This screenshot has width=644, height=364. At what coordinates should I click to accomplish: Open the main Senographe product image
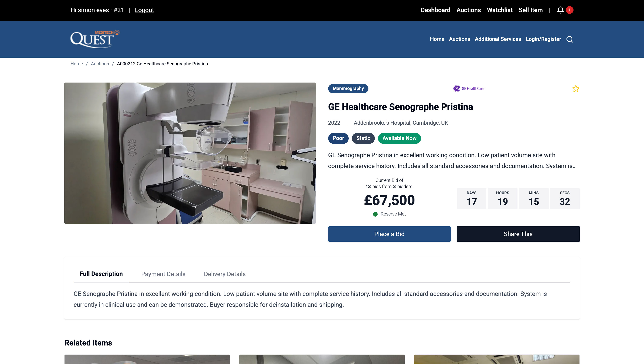coord(190,153)
